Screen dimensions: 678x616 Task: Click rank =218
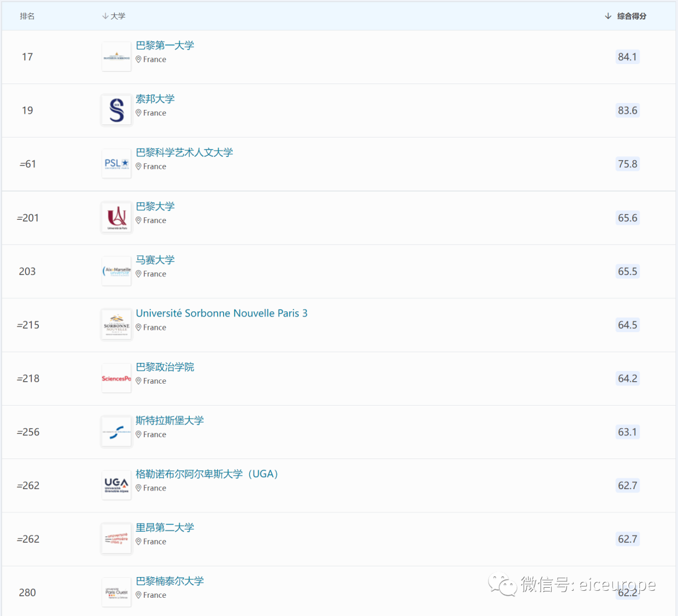pyautogui.click(x=28, y=379)
